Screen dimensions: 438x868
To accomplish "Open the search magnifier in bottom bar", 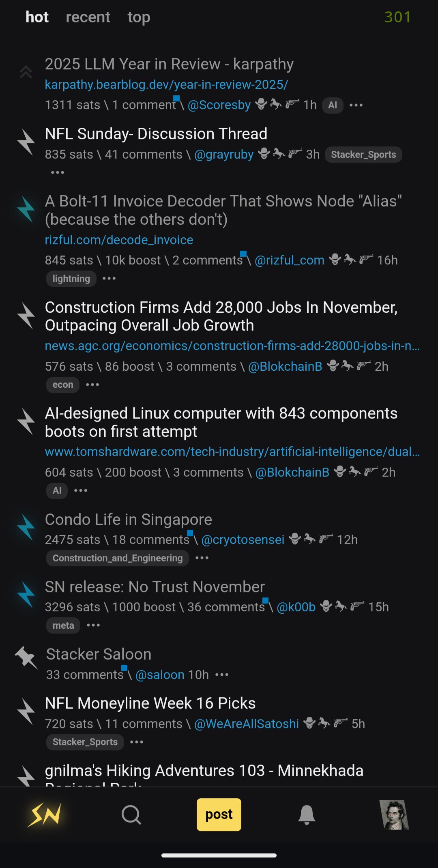I will coord(131,814).
